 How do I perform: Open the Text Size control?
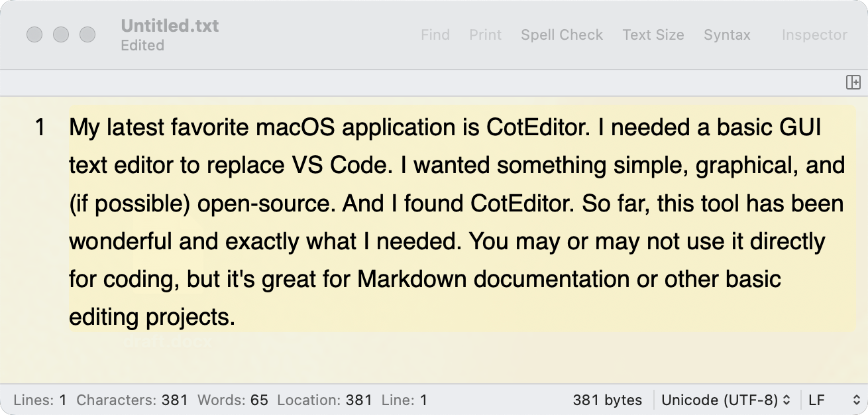tap(653, 35)
